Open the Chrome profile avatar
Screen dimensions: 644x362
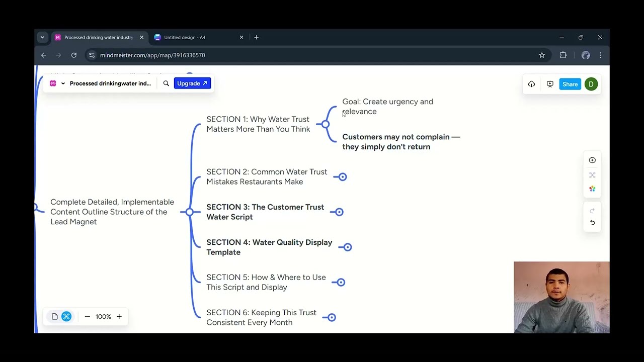[x=586, y=55]
